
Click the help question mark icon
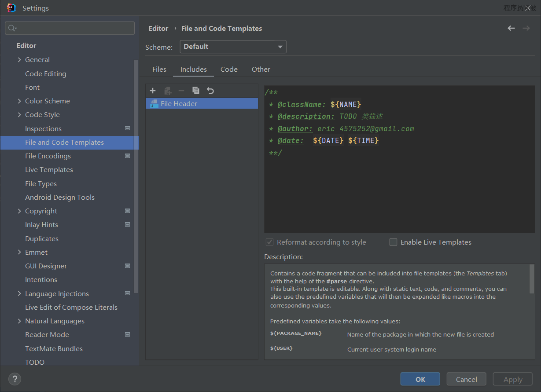click(x=15, y=379)
